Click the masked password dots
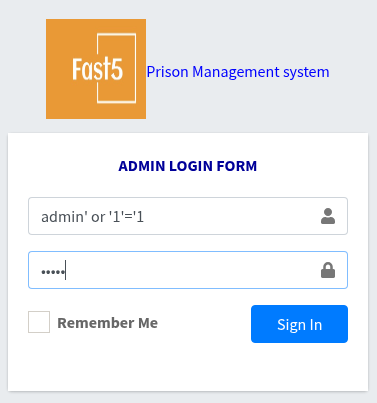The height and width of the screenshot is (403, 377). tap(53, 272)
